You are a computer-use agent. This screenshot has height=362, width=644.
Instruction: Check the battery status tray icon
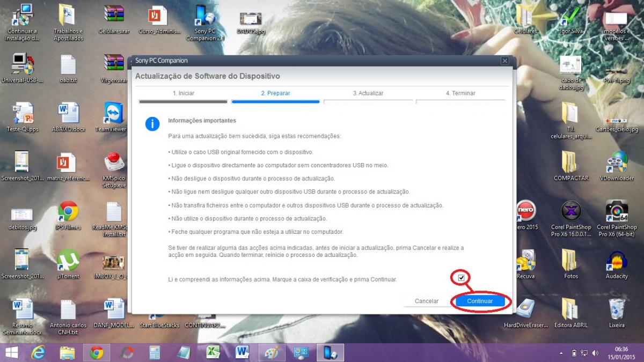click(574, 353)
